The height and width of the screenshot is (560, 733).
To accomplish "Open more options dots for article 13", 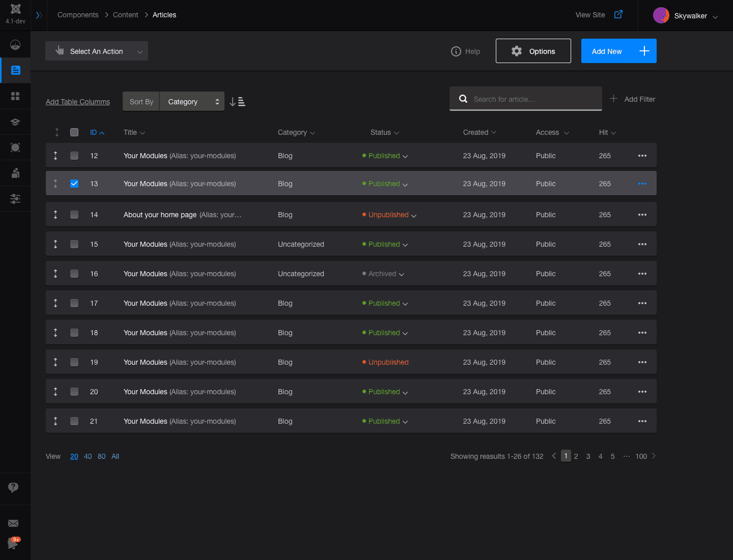I will click(642, 184).
